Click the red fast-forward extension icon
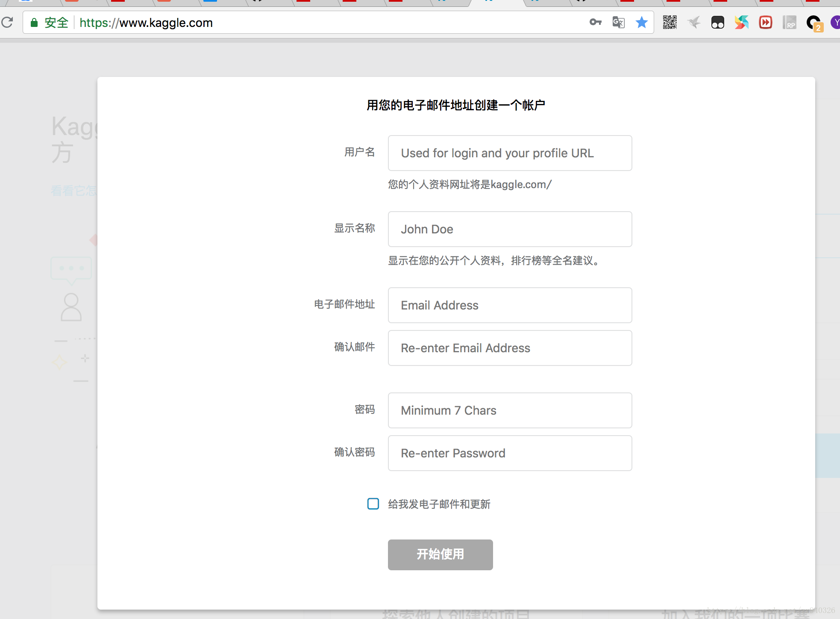The height and width of the screenshot is (619, 840). point(765,22)
